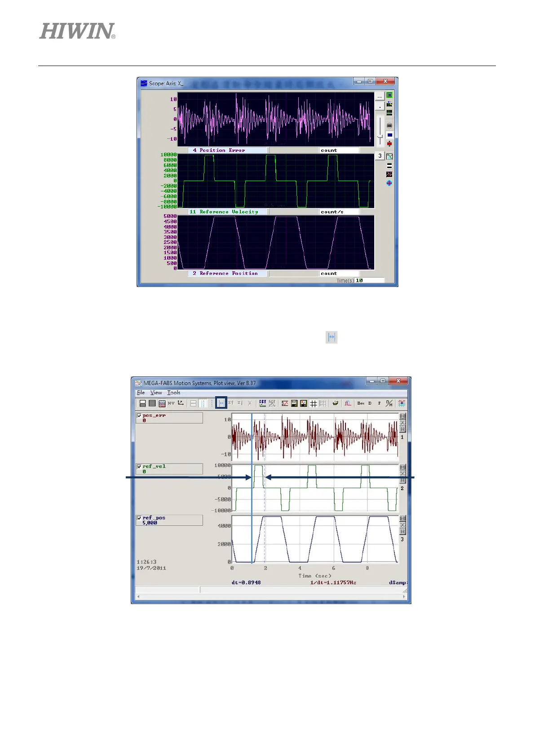Click the red striped table icon in Plot toolbar
Image resolution: width=535 pixels, height=756 pixels.
point(162,403)
